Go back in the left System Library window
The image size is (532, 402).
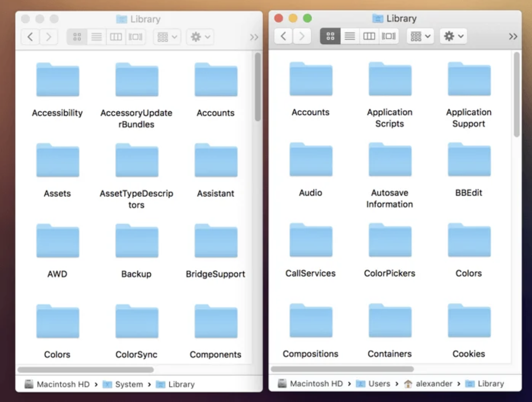coord(30,37)
